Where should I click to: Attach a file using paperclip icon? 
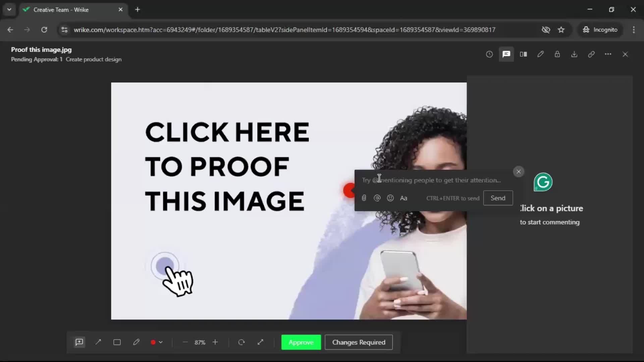point(364,198)
